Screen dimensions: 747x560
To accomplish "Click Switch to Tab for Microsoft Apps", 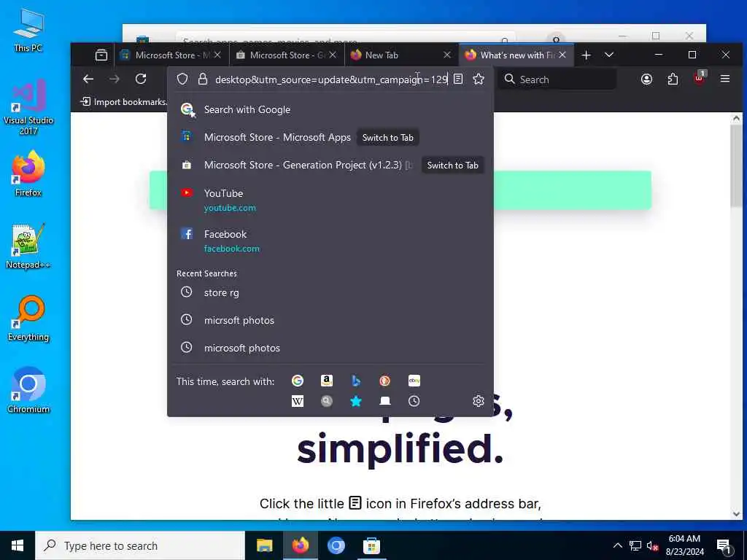I will click(388, 138).
